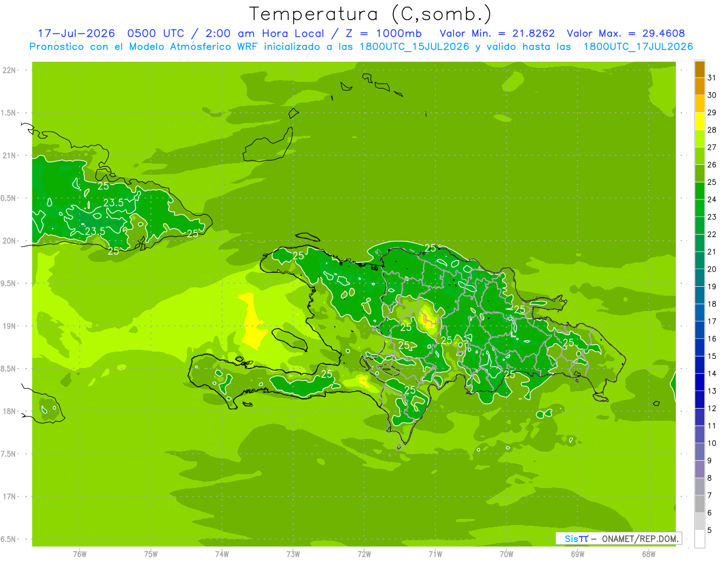Click the teal colorbar swatch between 19 and 20
The height and width of the screenshot is (562, 728).
point(699,278)
